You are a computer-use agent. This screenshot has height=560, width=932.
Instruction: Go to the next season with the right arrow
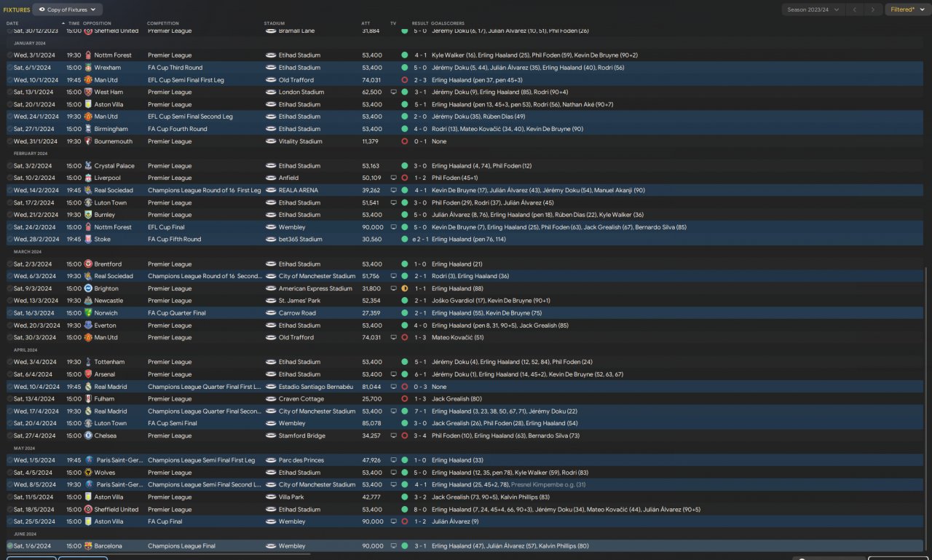874,9
